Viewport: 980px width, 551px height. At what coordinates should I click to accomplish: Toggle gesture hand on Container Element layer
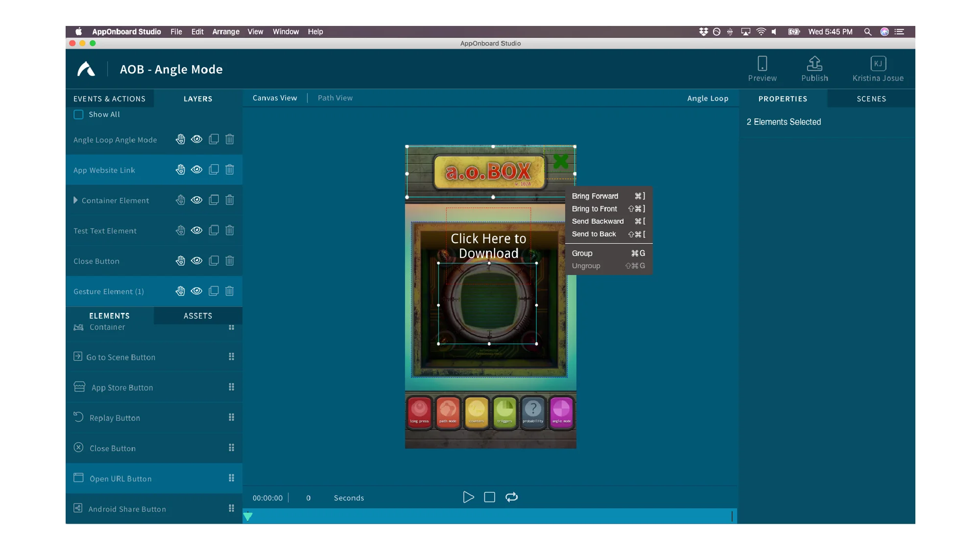tap(180, 200)
